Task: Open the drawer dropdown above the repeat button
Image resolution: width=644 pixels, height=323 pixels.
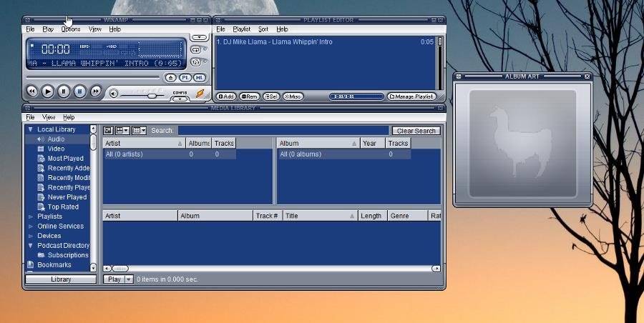Action: coord(200,38)
